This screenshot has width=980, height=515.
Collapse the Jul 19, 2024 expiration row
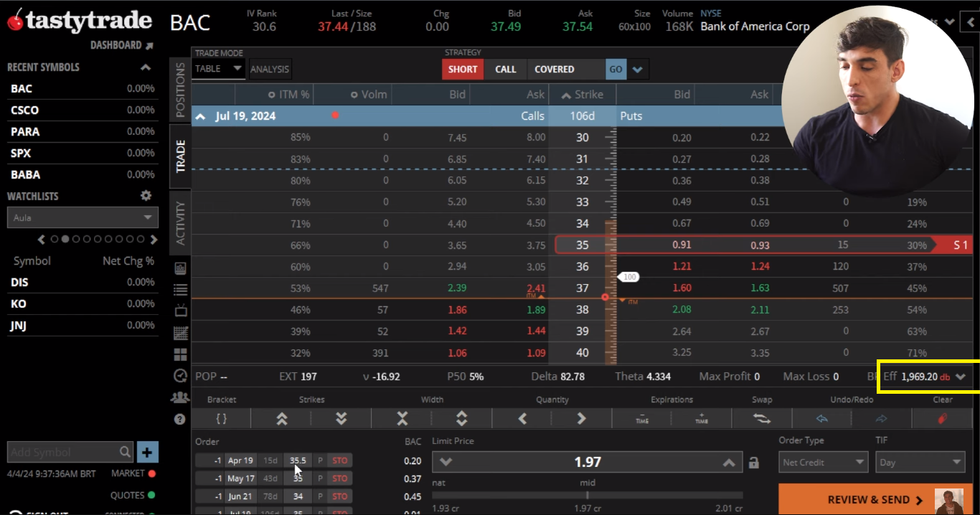[x=200, y=116]
